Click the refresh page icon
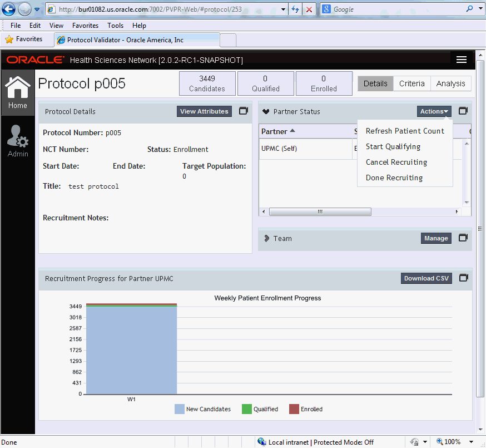Viewport: 486px width, 448px height. [295, 9]
